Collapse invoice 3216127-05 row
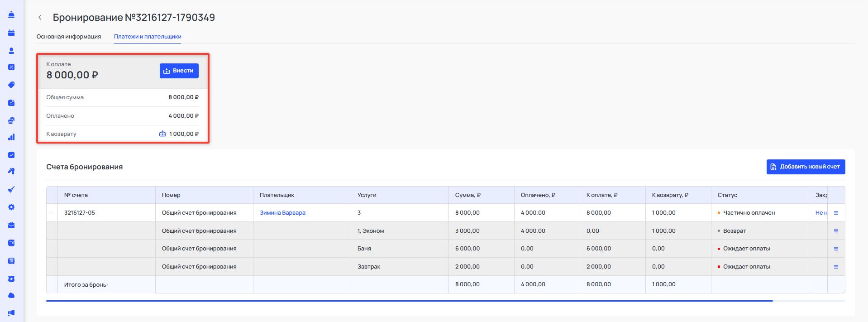The height and width of the screenshot is (322, 868). [52, 213]
